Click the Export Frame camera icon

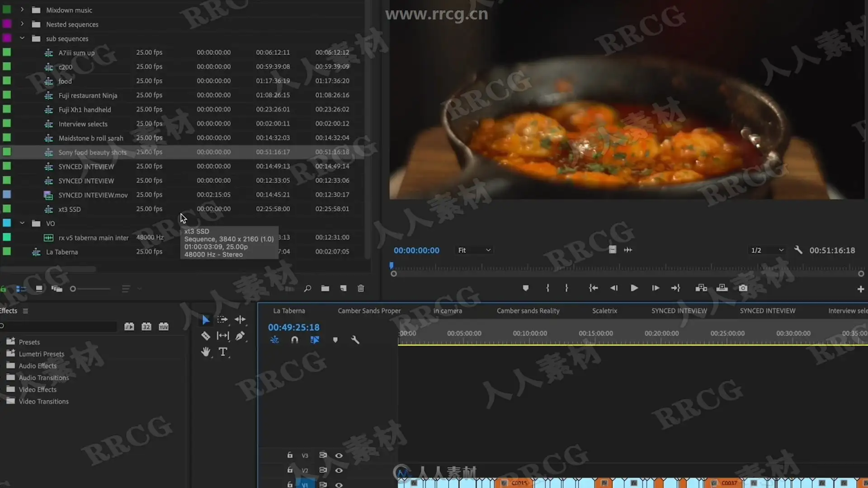click(743, 288)
